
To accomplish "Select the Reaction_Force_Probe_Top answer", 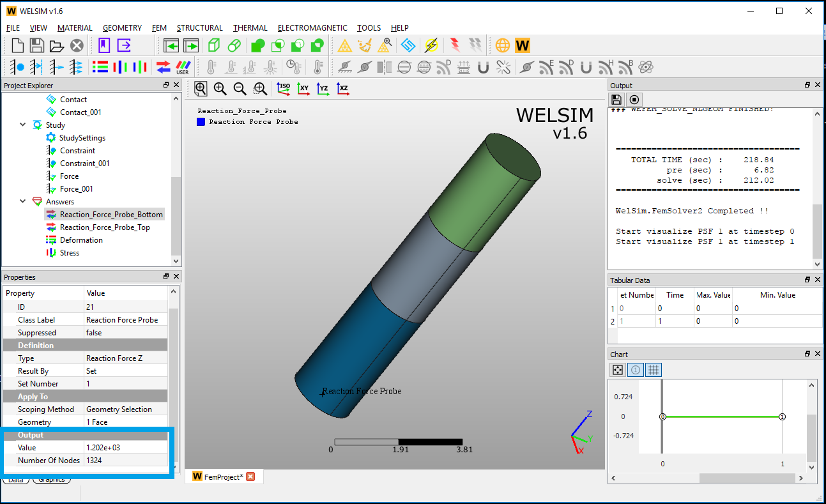I will click(x=104, y=227).
